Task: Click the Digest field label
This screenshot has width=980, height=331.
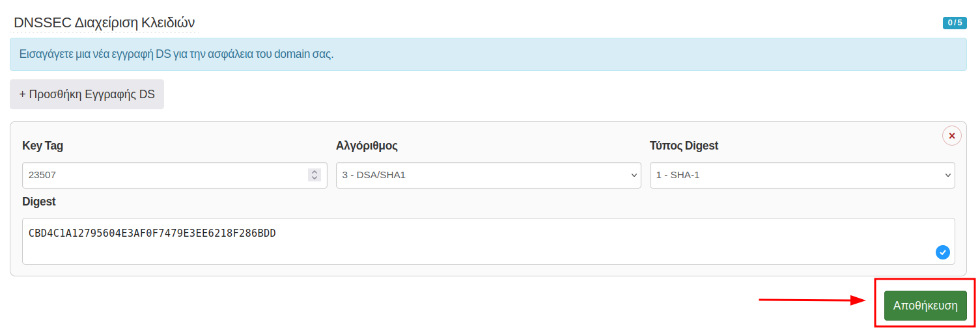Action: tap(39, 202)
